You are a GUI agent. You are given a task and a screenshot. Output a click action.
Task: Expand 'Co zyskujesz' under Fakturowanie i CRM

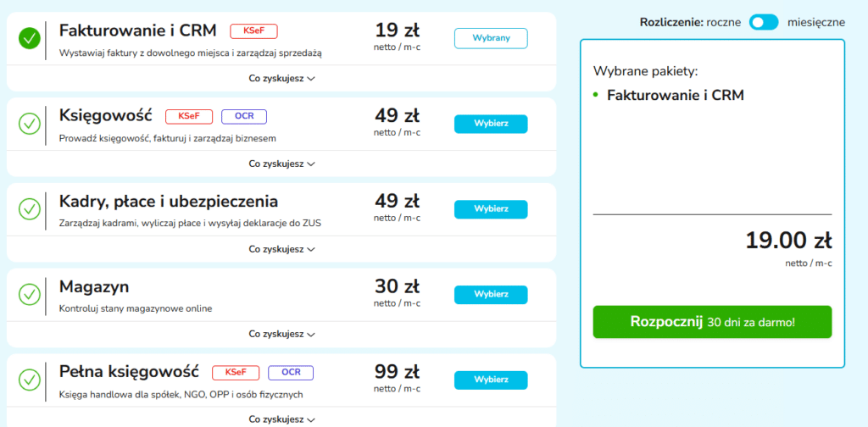coord(281,78)
